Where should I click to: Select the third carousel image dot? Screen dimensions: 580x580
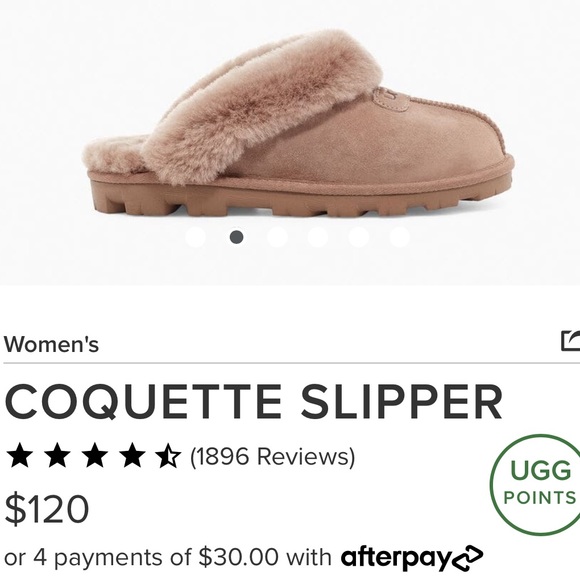point(277,237)
